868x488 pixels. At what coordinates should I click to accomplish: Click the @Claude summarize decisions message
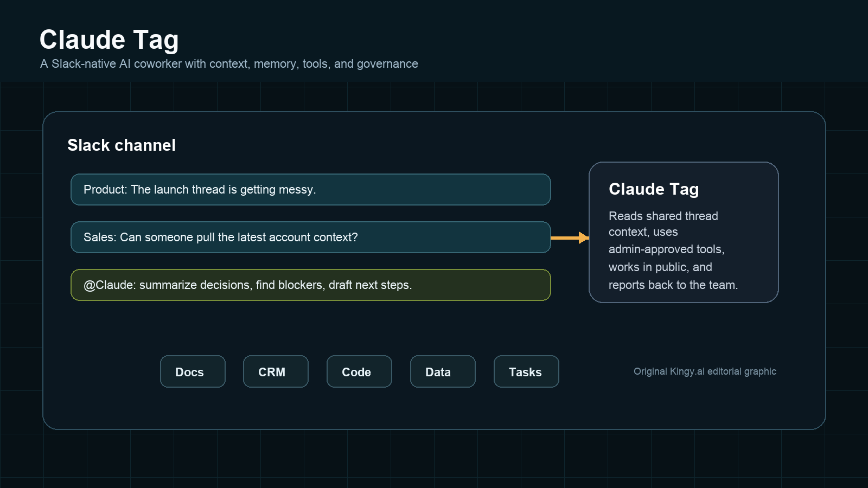[311, 285]
